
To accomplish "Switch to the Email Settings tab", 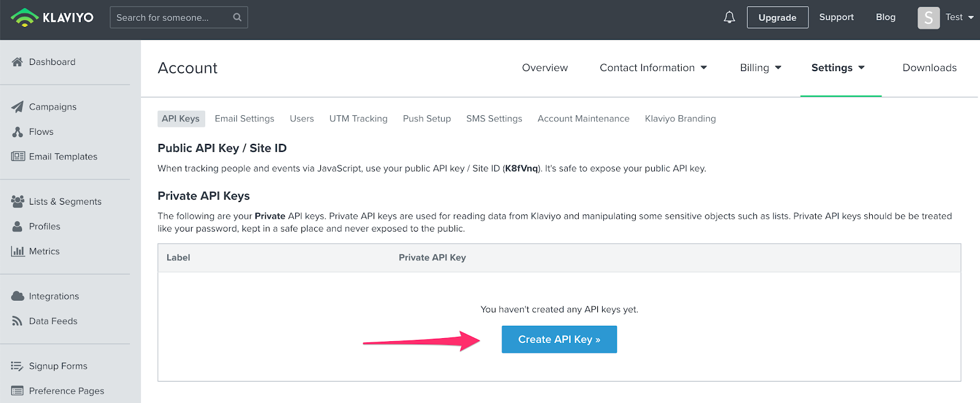I will coord(244,118).
